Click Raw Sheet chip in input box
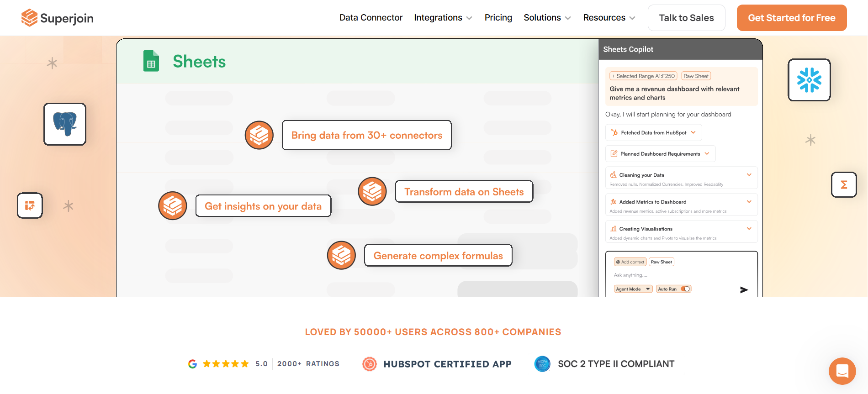 coord(662,262)
